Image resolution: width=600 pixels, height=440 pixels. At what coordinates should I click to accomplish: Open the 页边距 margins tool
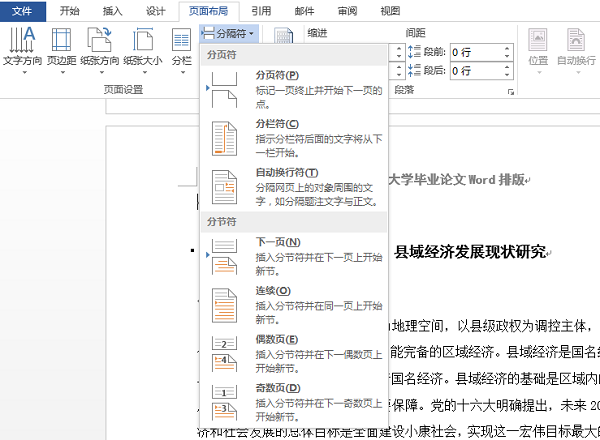pos(62,50)
